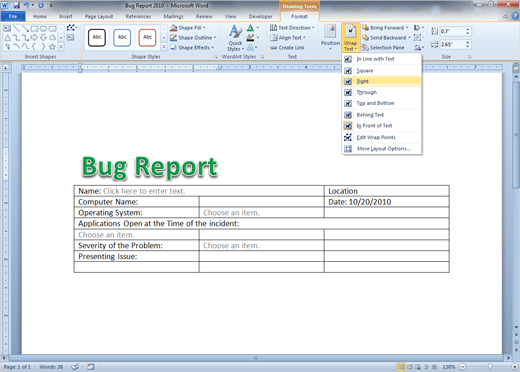Choose Tight wrapping
The width and height of the screenshot is (520, 372).
tap(382, 81)
